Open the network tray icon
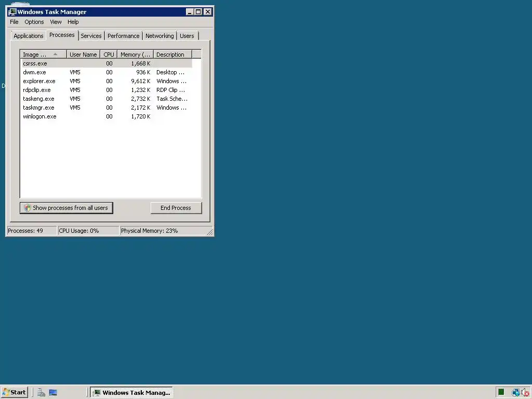Screen dimensions: 532x399 pyautogui.click(x=515, y=393)
